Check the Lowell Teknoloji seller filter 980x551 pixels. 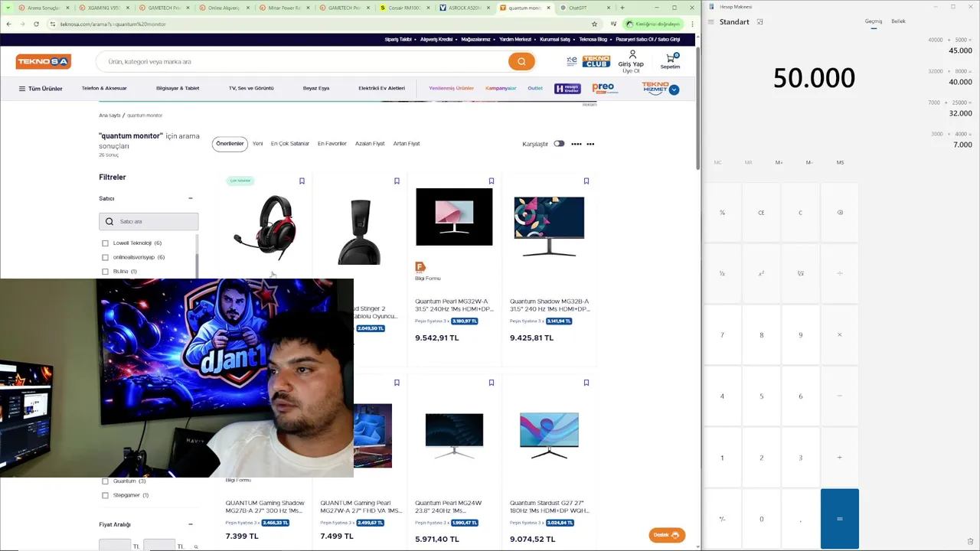[x=106, y=243]
